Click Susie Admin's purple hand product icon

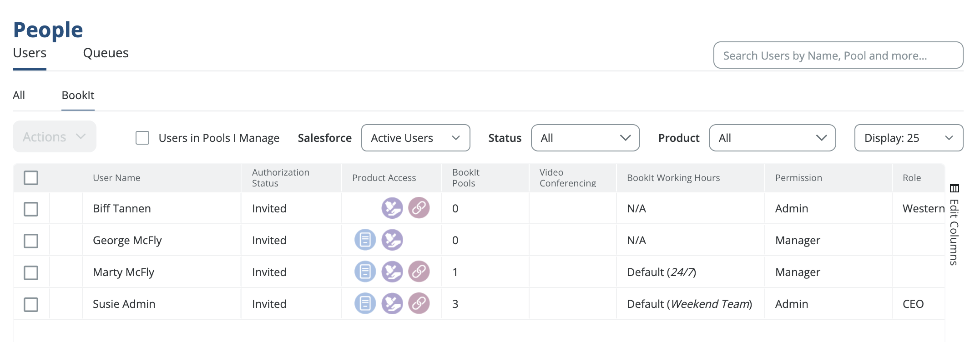pos(392,304)
